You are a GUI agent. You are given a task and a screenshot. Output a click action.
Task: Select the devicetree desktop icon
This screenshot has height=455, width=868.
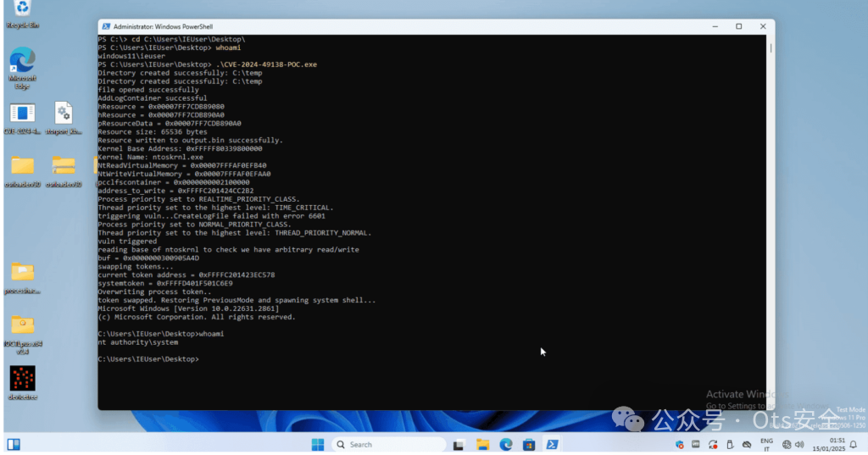(x=22, y=382)
